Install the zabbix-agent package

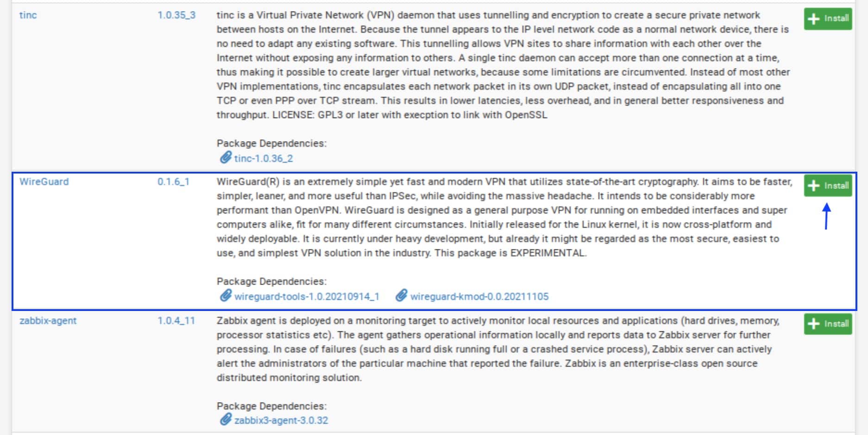(x=828, y=323)
